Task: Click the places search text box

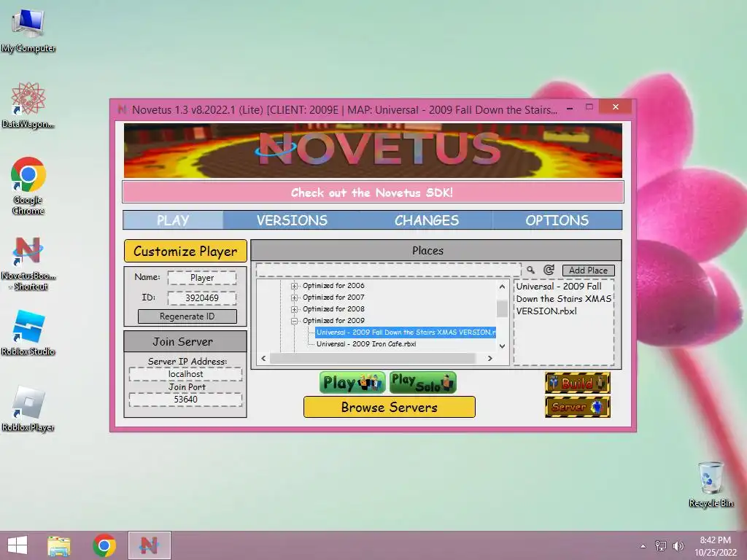Action: tap(388, 270)
